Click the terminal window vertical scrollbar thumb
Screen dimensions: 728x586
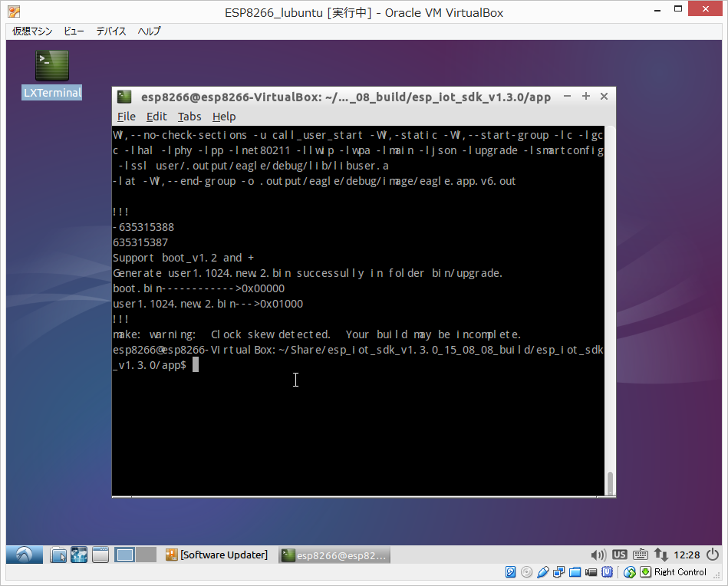click(x=610, y=484)
